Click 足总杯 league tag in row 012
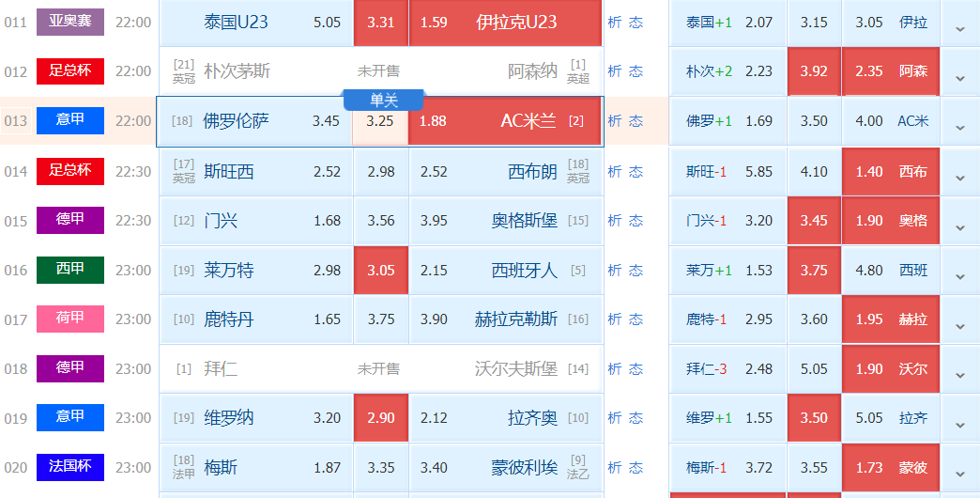 point(70,70)
